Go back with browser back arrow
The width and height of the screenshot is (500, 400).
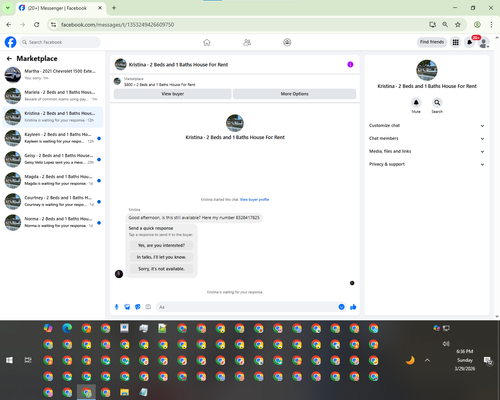click(9, 25)
